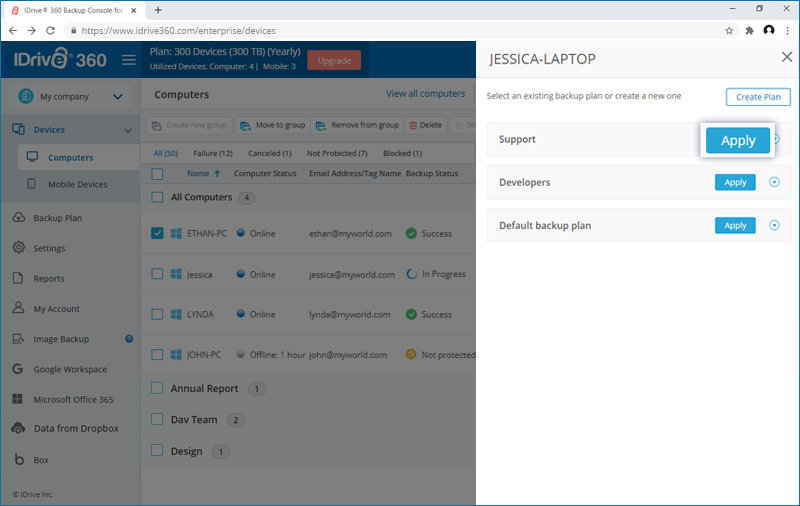This screenshot has width=800, height=506.
Task: Open a new browser tab
Action: click(x=158, y=10)
